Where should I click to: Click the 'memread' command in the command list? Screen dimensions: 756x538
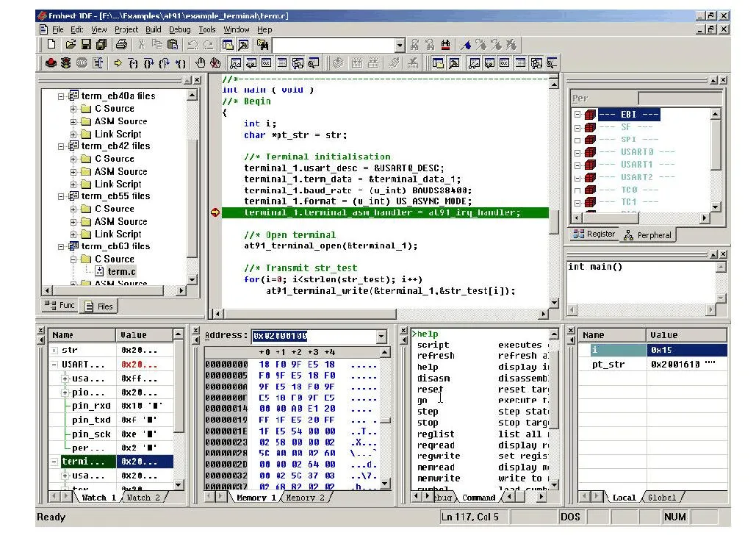(x=436, y=467)
